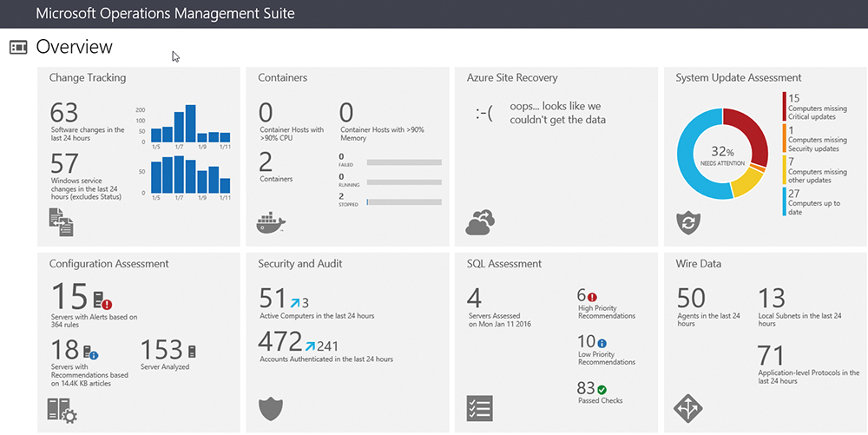Click the Windows service changes bar chart
Screen dimensions: 868x435
click(x=184, y=177)
